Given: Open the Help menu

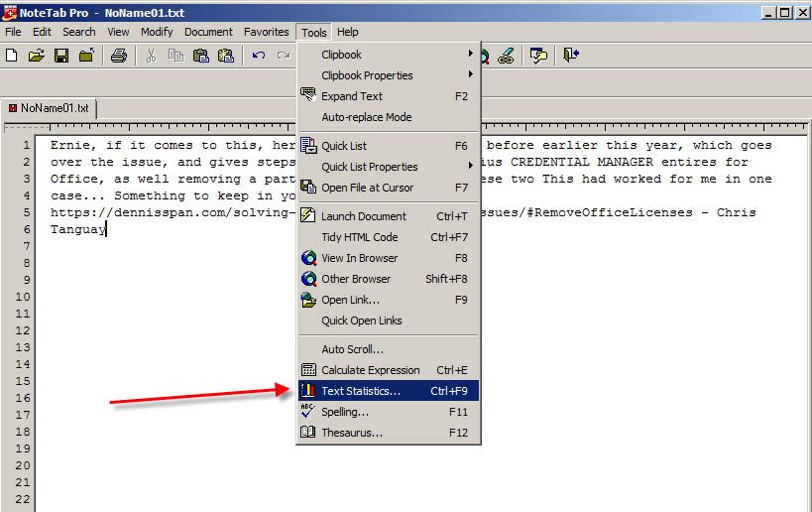Looking at the screenshot, I should 347,32.
